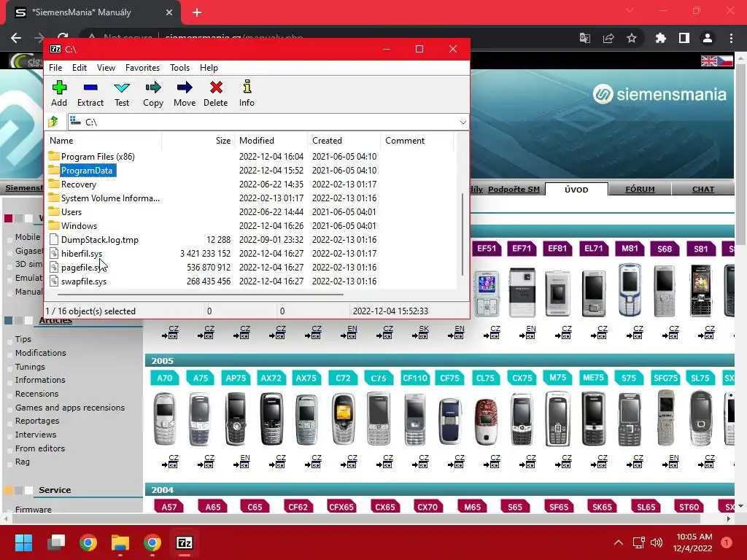The image size is (747, 560).
Task: Click 7-Zip taskbar icon
Action: [185, 542]
